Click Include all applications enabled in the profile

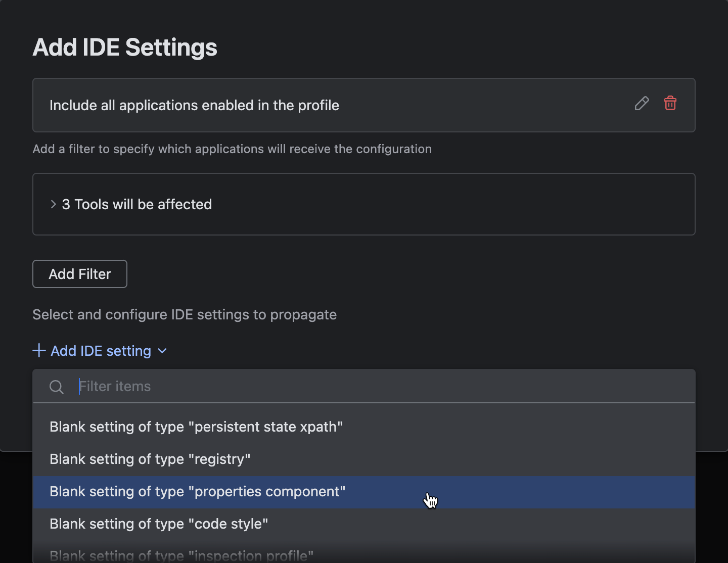click(194, 105)
